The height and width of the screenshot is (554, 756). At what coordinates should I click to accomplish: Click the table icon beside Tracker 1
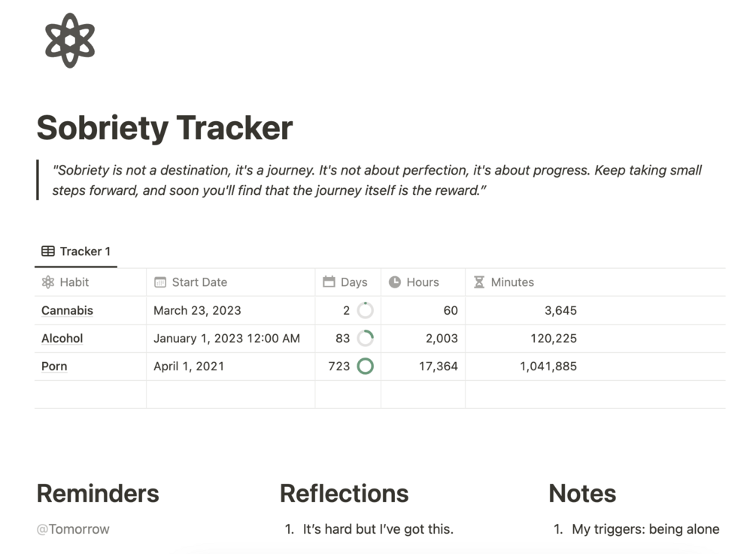click(48, 251)
